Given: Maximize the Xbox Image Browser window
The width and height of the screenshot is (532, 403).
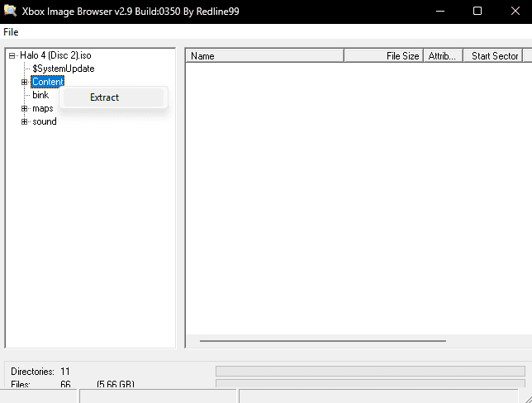Looking at the screenshot, I should (x=477, y=12).
